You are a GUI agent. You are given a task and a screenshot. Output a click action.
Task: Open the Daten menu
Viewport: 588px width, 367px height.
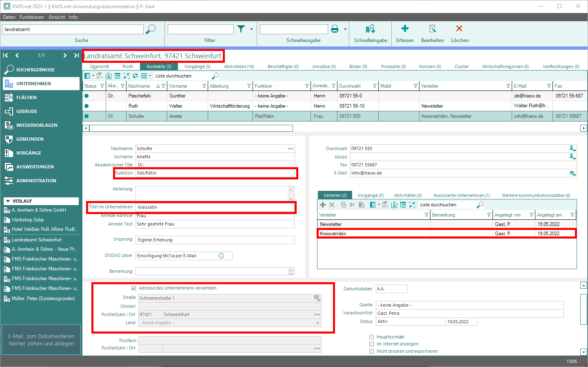click(9, 17)
